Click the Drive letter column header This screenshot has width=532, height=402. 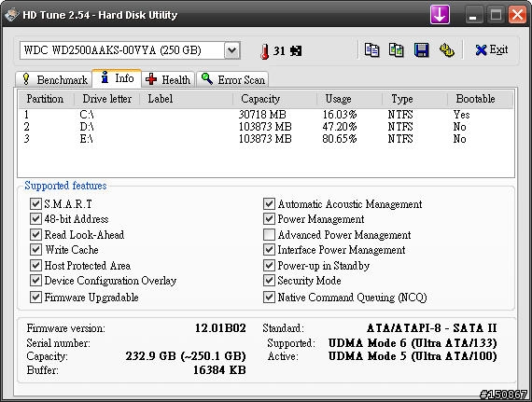click(106, 99)
